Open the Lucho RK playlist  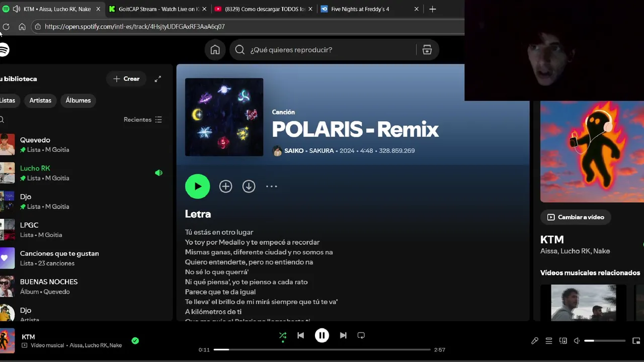(x=85, y=173)
